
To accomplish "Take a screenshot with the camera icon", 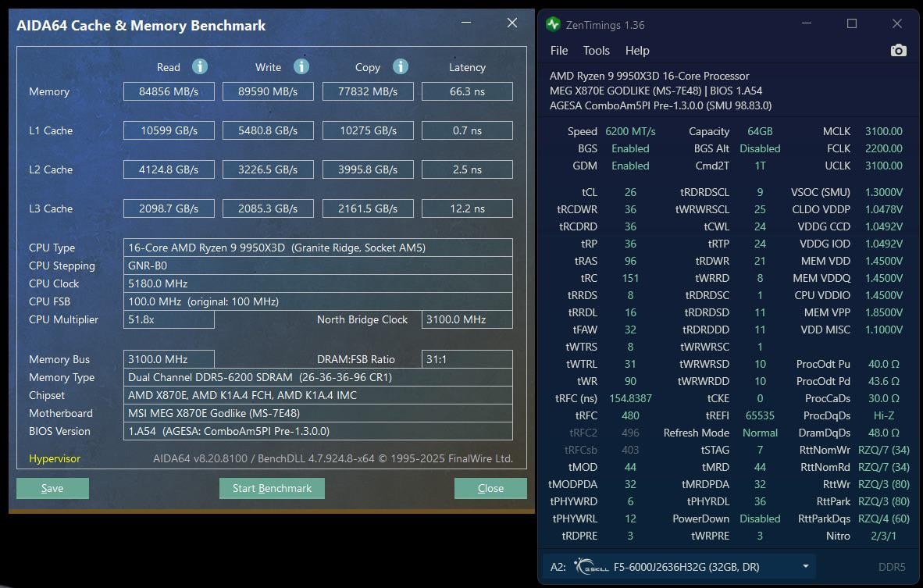I will 899,51.
